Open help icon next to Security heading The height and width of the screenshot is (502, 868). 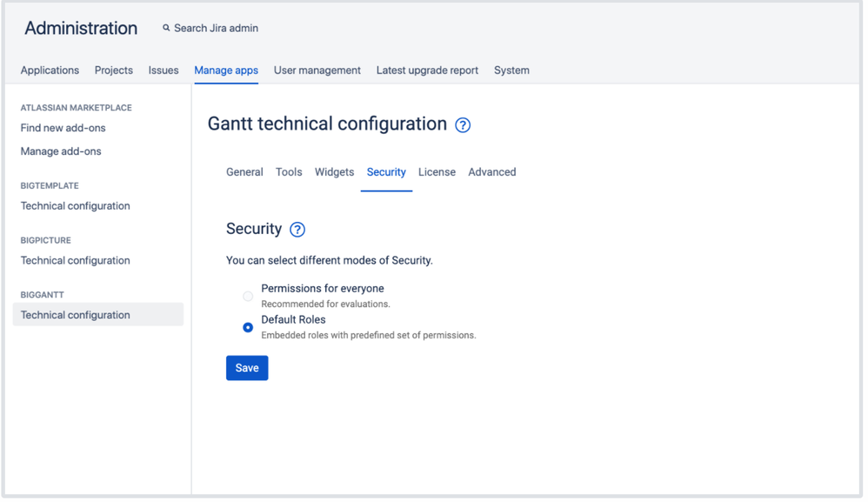[297, 229]
